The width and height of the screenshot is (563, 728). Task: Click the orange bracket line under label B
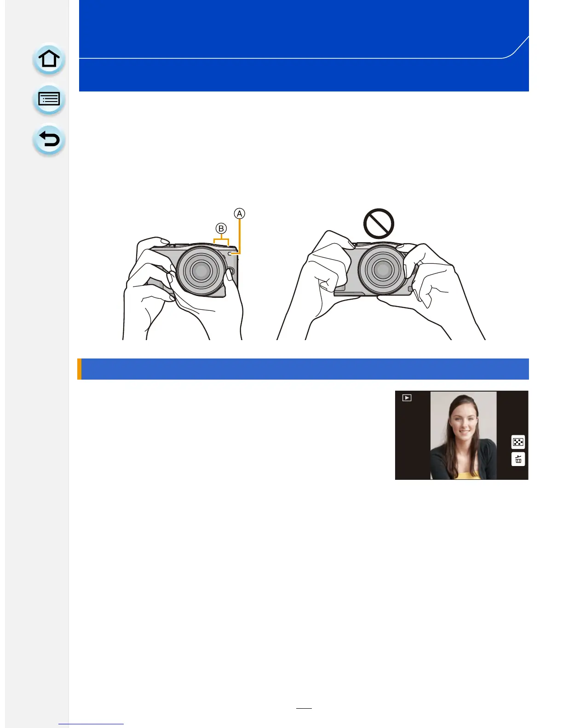pos(221,240)
